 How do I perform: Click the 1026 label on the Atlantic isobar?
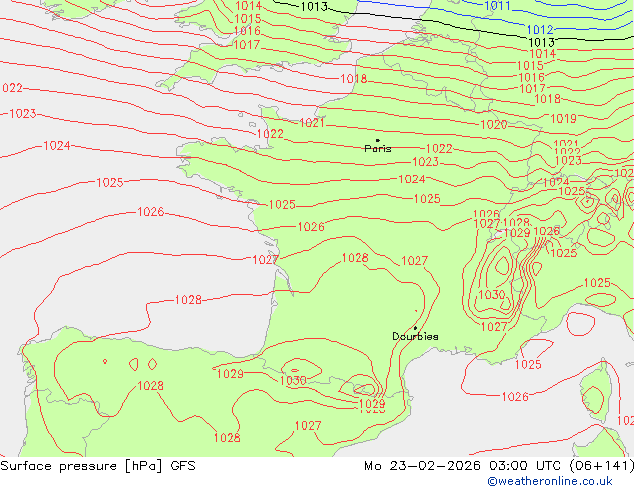150,211
